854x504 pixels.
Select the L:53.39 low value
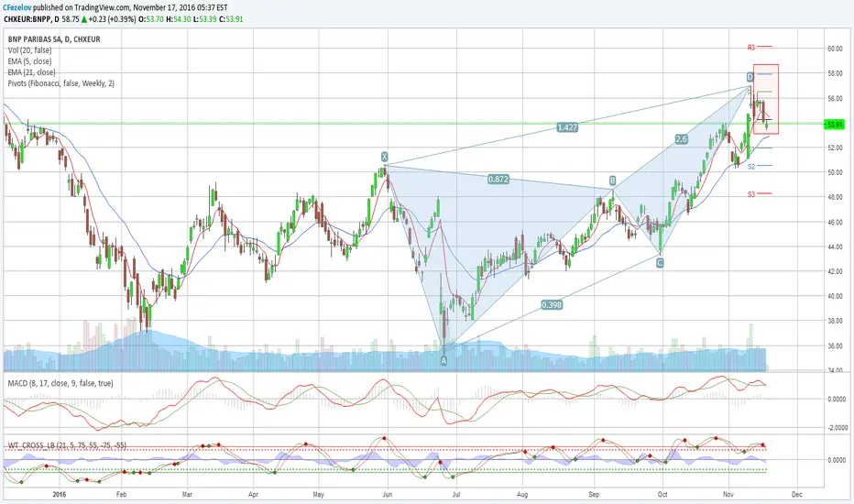[x=204, y=19]
